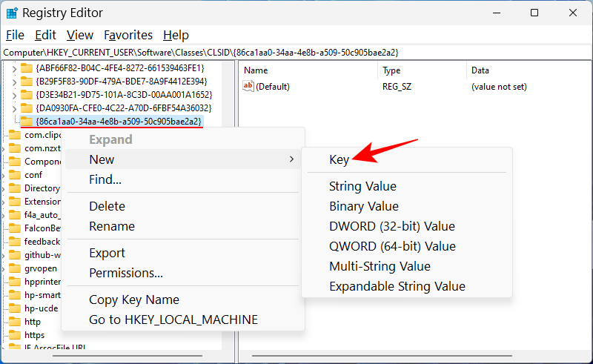Click folder icon for {ABF66F82-B04C-4FE4-8272-661539463FE1}

[x=27, y=68]
